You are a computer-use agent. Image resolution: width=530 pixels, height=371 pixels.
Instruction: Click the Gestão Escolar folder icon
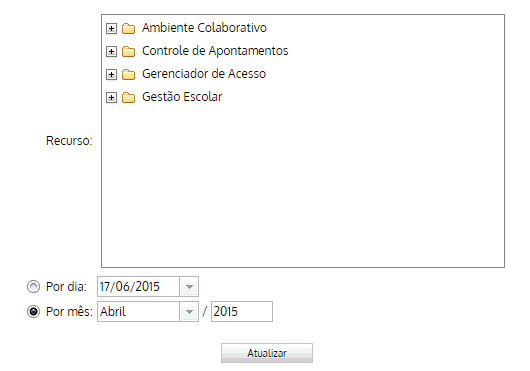tap(128, 97)
